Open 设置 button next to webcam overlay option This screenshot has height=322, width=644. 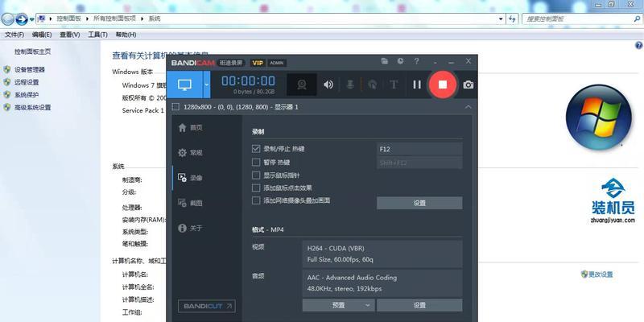[419, 203]
